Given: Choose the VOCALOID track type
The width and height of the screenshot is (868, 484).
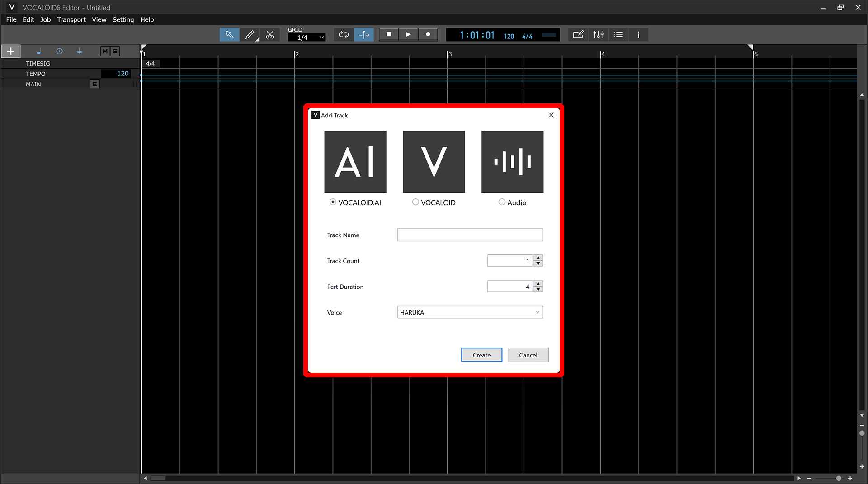Looking at the screenshot, I should 415,202.
